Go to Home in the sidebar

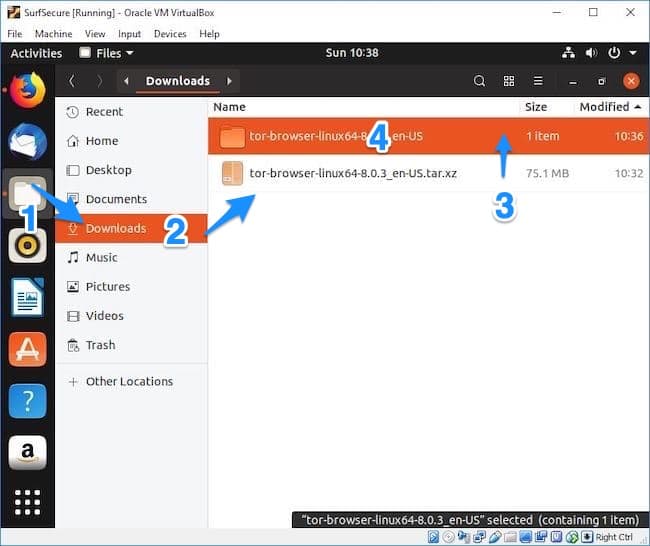click(x=131, y=141)
